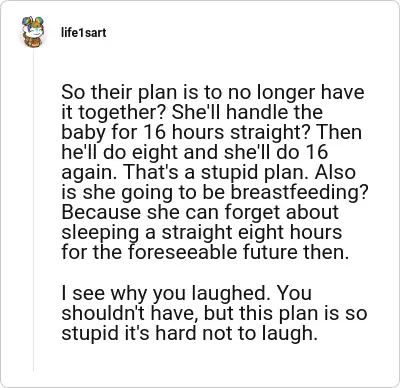Click the line 'stupid it's hard not to laugh.'
The image size is (400, 388).
tap(189, 333)
